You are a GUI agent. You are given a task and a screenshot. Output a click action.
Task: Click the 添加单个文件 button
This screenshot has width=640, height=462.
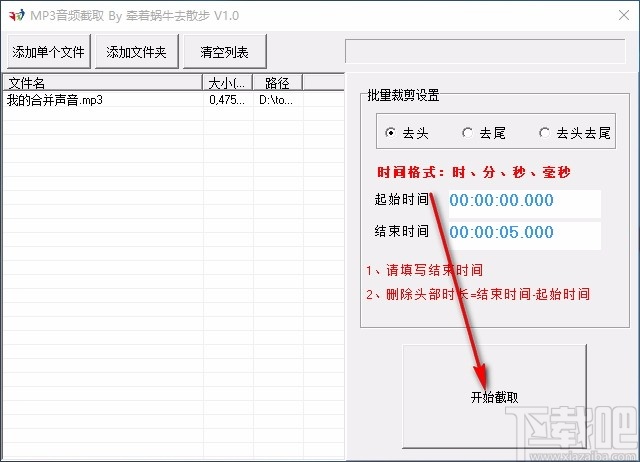[49, 52]
